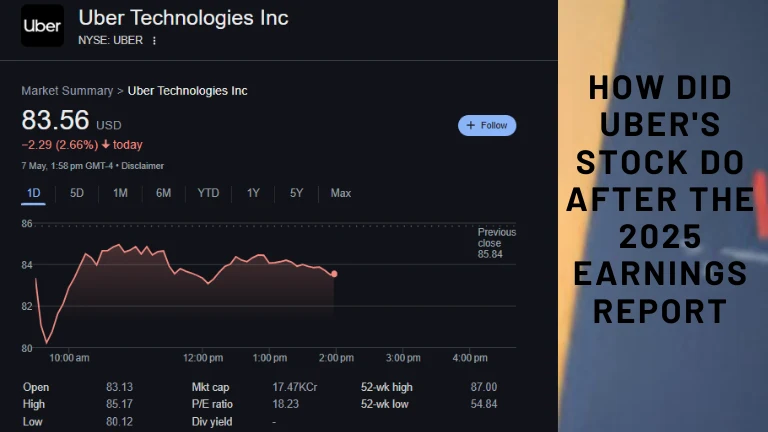The image size is (768, 432).
Task: Click the current price dot on chart
Action: pyautogui.click(x=333, y=273)
